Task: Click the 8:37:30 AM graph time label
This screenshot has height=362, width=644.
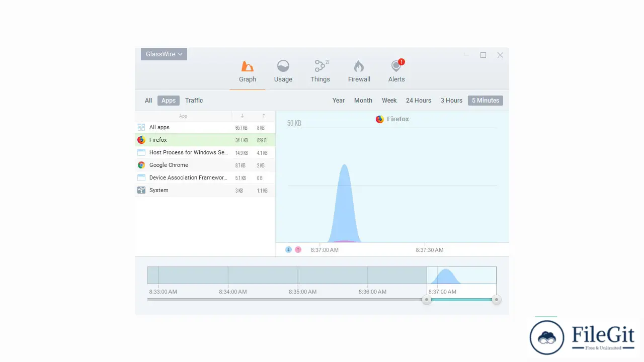Action: point(430,250)
